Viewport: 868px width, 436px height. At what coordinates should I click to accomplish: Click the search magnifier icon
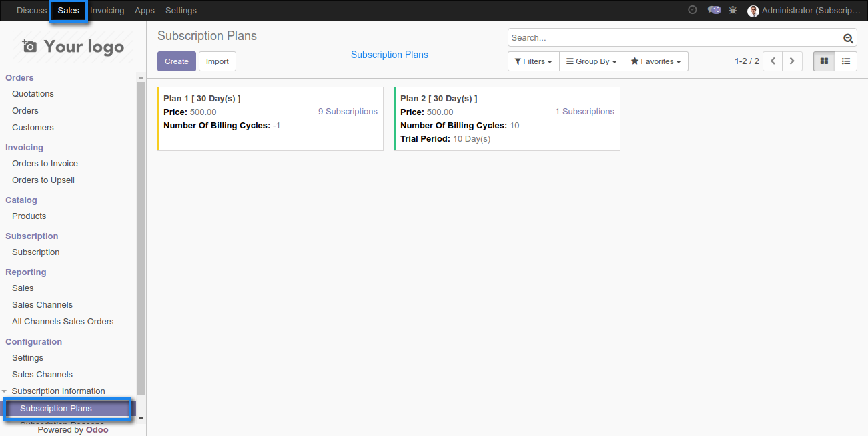[848, 39]
